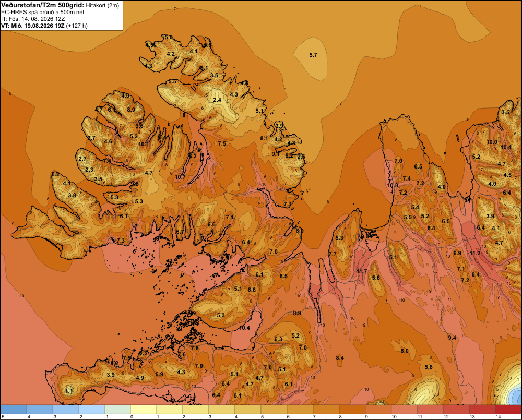The width and height of the screenshot is (522, 420).
Task: Click the EC-HRES model description line
Action: click(43, 12)
